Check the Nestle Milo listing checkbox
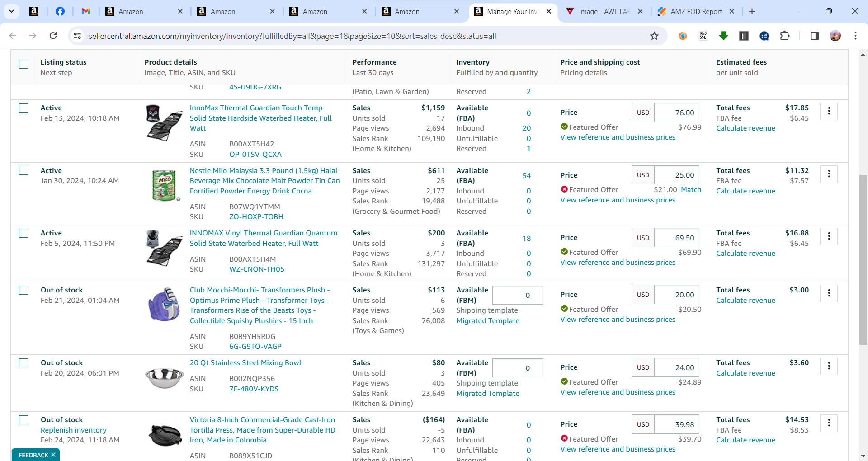This screenshot has height=461, width=868. tap(24, 170)
